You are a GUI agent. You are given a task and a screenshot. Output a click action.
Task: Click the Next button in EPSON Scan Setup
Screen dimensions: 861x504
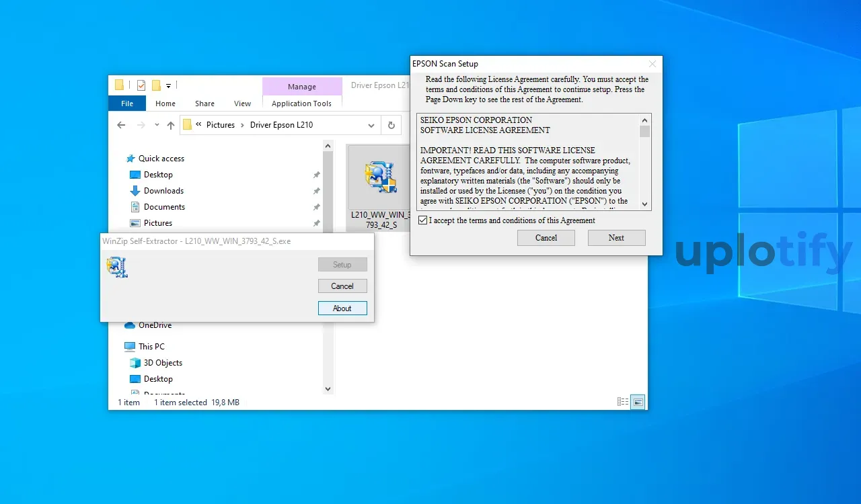[616, 238]
